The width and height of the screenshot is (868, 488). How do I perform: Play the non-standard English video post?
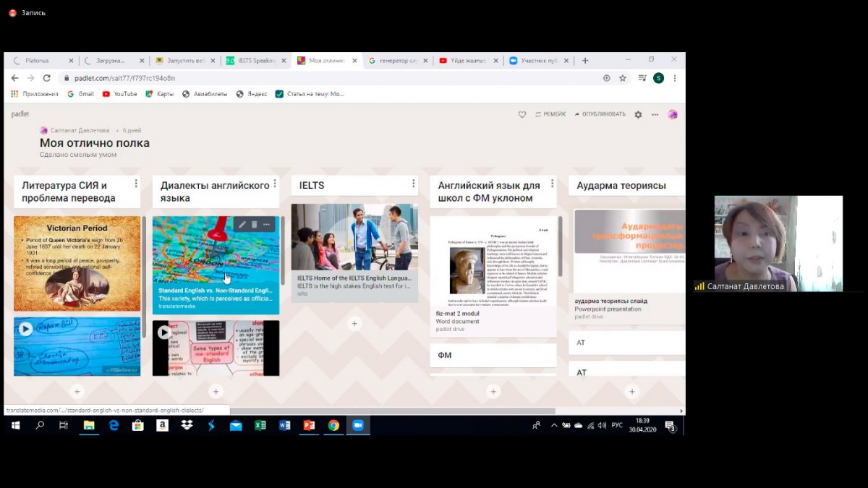point(164,332)
